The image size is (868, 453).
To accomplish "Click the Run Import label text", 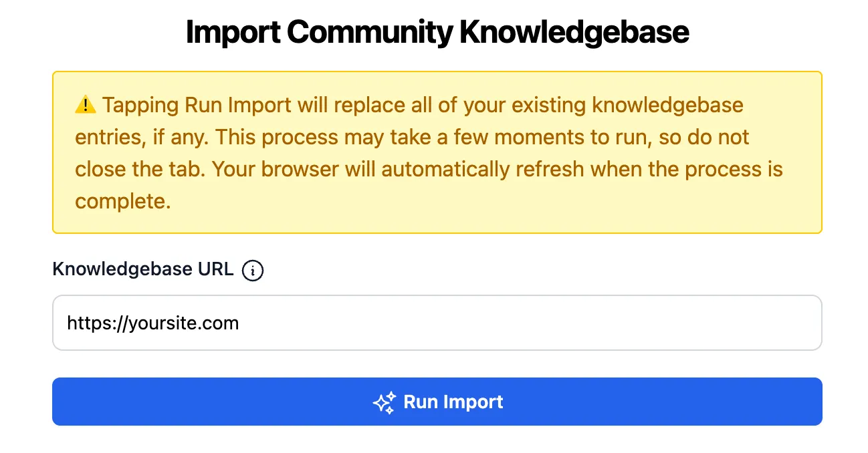I will 453,402.
